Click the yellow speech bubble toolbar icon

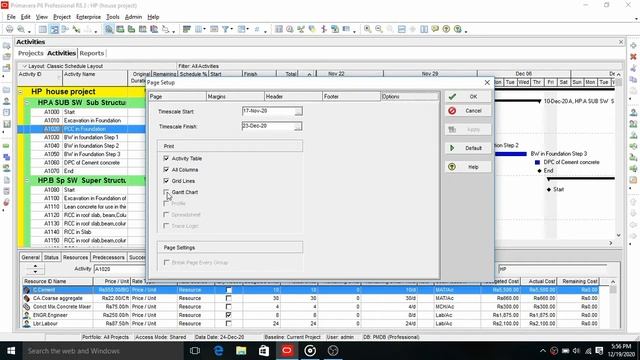coord(435,29)
